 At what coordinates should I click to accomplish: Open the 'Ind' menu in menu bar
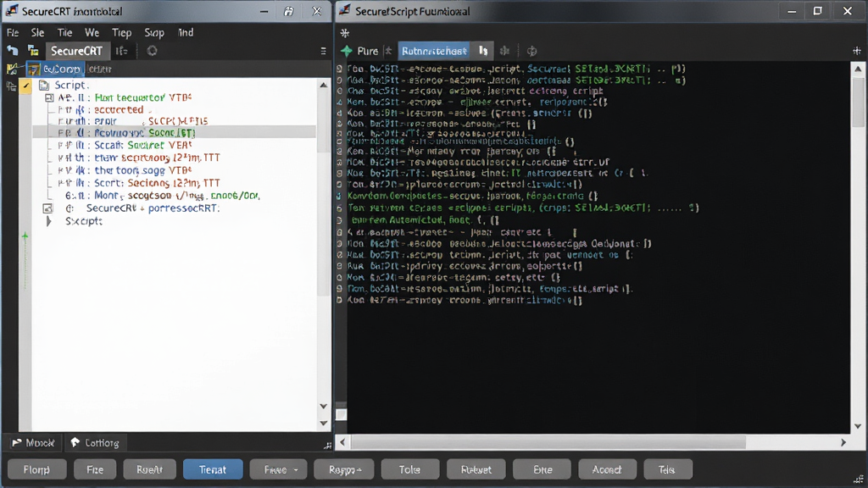[x=186, y=33]
